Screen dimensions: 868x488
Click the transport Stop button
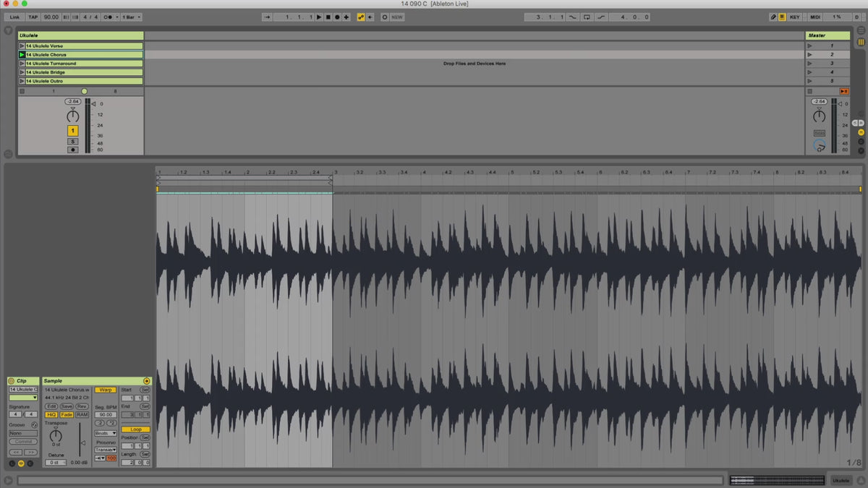pyautogui.click(x=328, y=17)
